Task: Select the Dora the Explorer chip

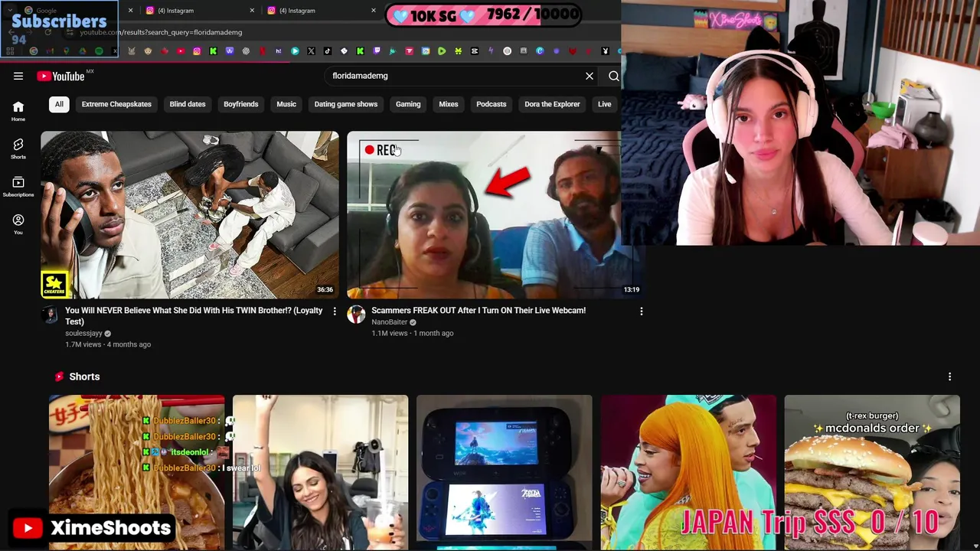Action: 552,104
